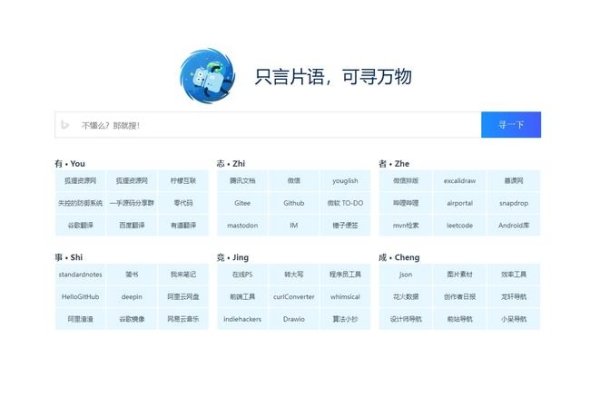The height and width of the screenshot is (400, 600).
Task: Click the 者 • Zhe section heading
Action: click(394, 164)
